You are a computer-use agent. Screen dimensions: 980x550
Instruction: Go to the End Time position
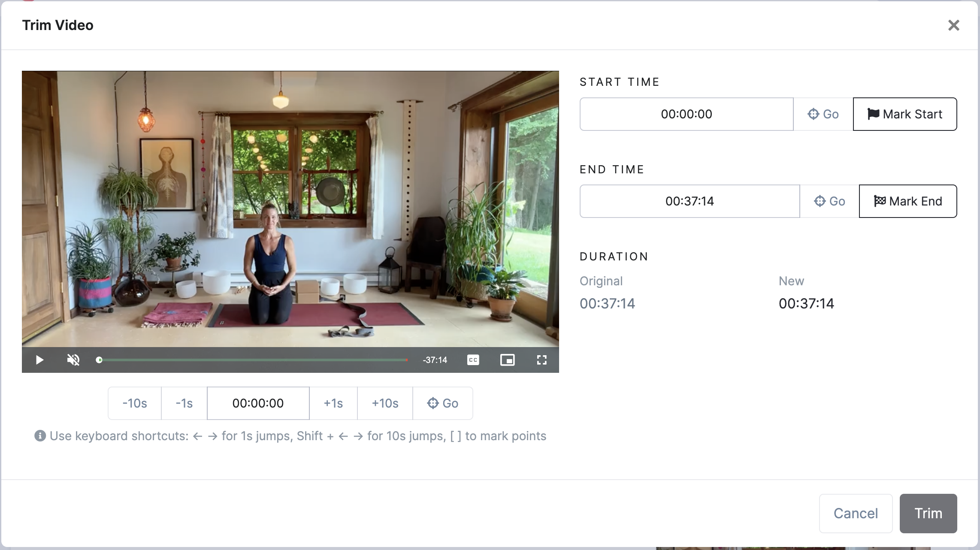[x=829, y=201]
